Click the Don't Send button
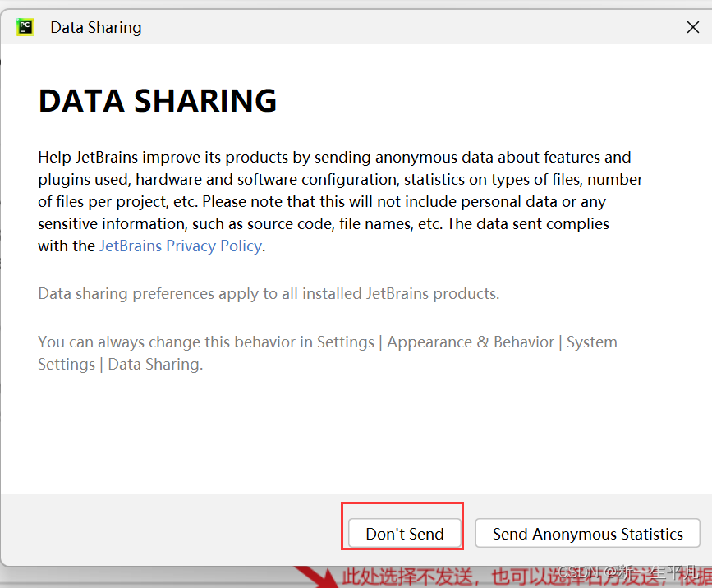This screenshot has width=712, height=588. pos(405,534)
